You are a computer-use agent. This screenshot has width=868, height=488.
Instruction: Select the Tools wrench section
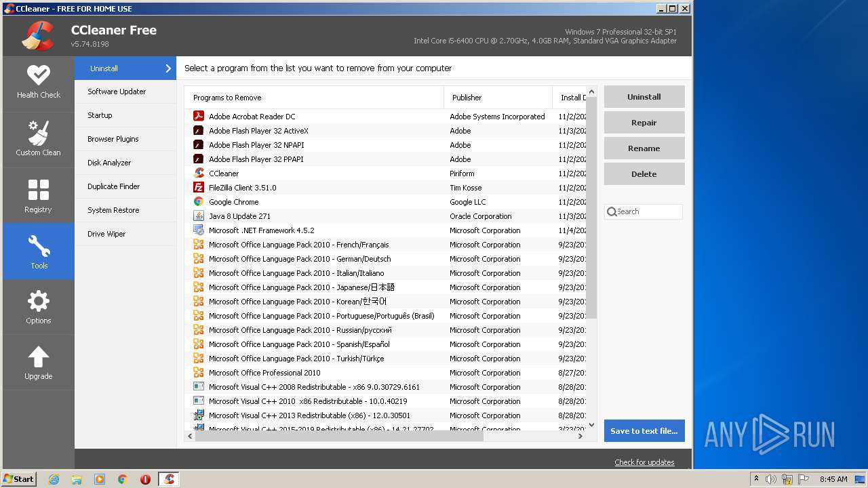pos(39,251)
